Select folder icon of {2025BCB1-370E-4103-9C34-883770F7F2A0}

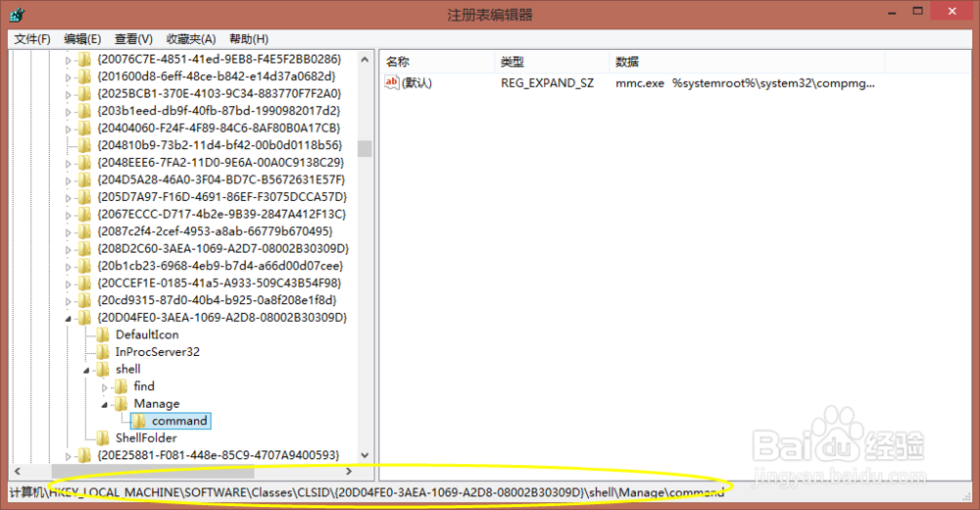coord(84,94)
